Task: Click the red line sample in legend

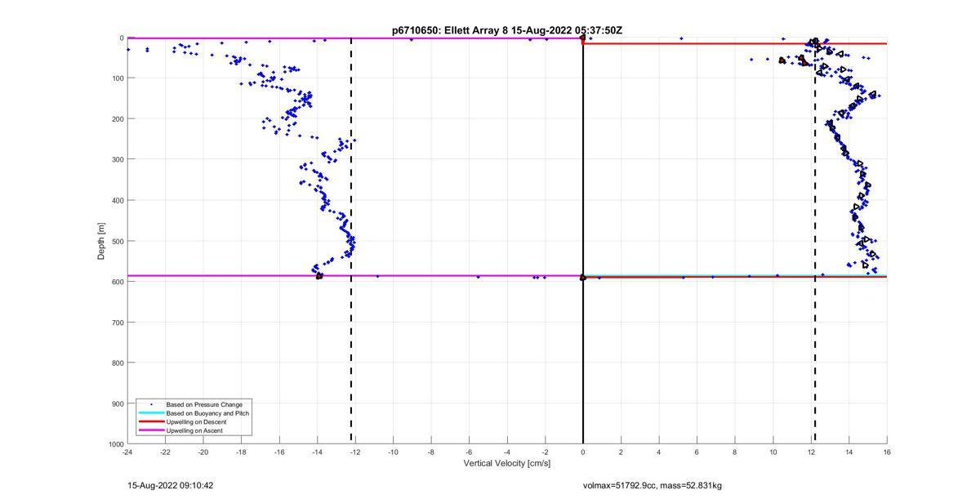Action: click(x=151, y=421)
